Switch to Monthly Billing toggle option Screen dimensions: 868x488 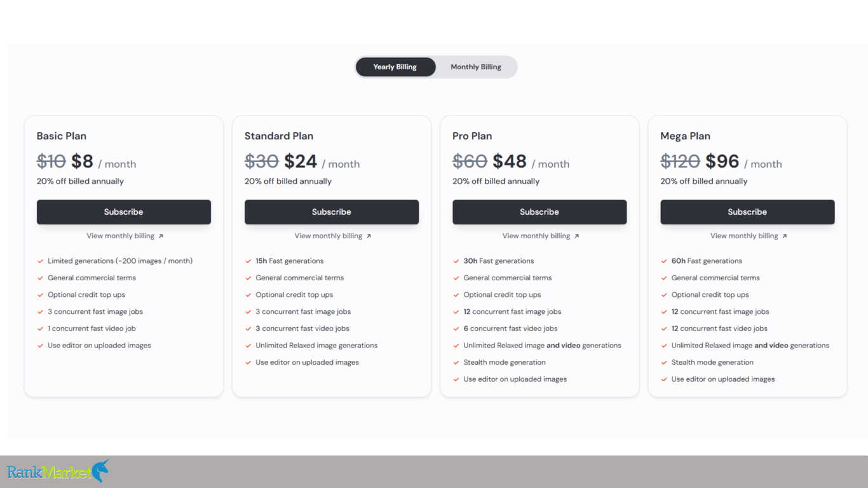point(476,67)
